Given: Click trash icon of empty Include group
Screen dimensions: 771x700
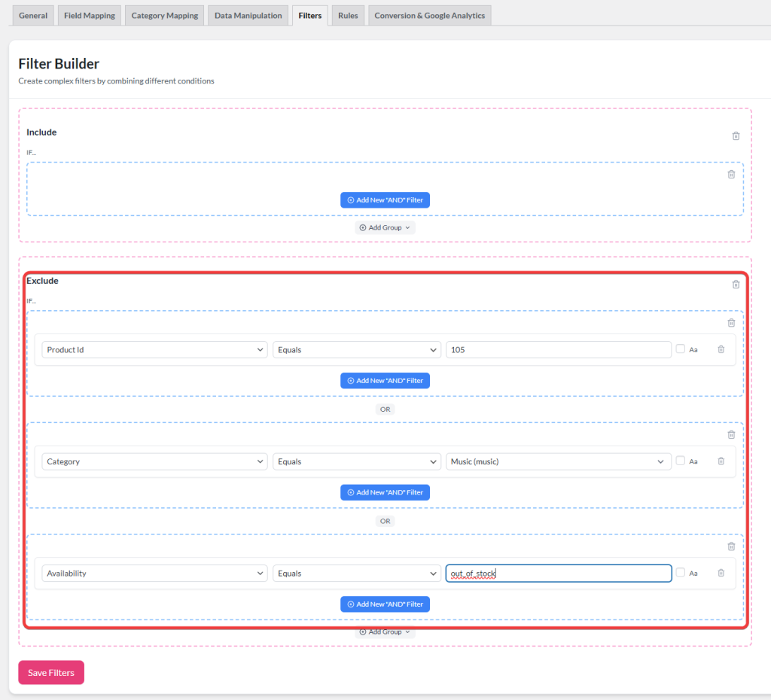Looking at the screenshot, I should (x=730, y=175).
